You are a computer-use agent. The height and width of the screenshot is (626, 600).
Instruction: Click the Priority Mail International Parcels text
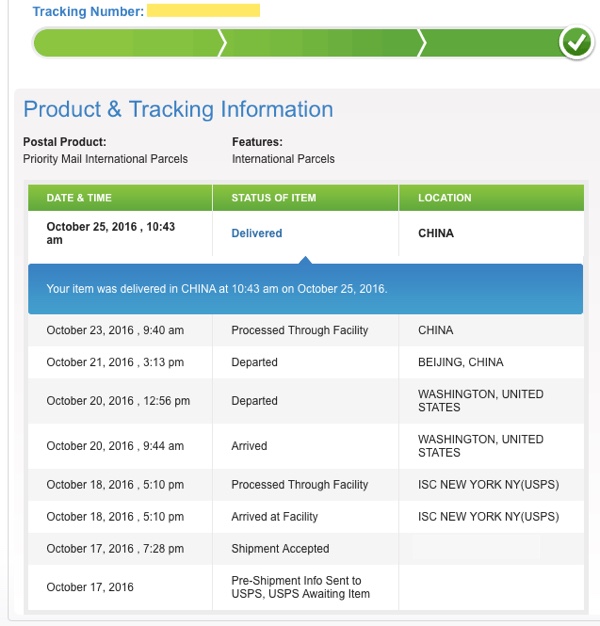click(x=105, y=159)
